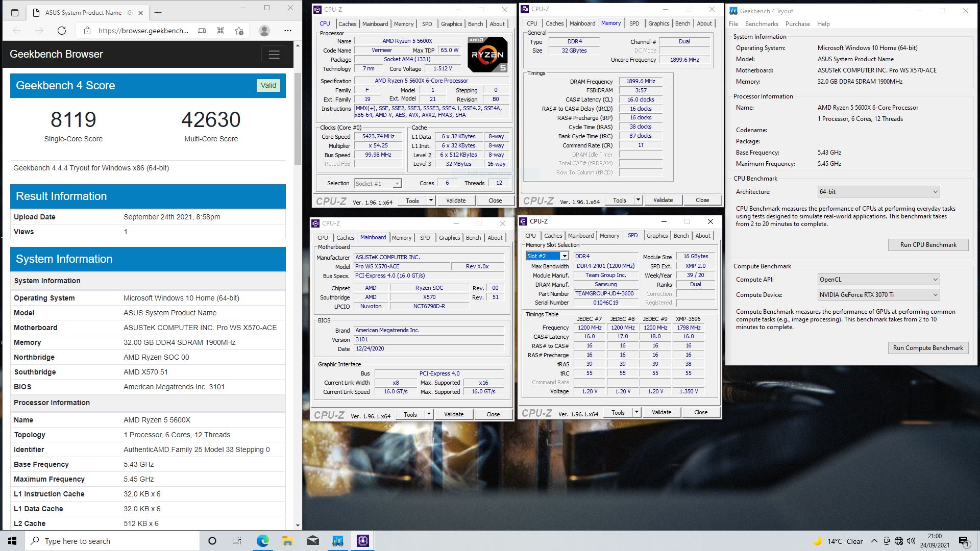Show hidden tray icons chevron

click(x=874, y=541)
